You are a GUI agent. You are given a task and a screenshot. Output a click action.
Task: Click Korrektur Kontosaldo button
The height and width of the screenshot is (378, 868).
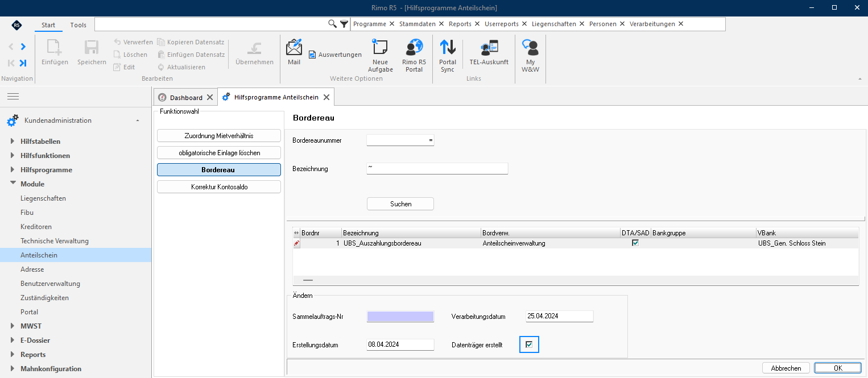[219, 187]
